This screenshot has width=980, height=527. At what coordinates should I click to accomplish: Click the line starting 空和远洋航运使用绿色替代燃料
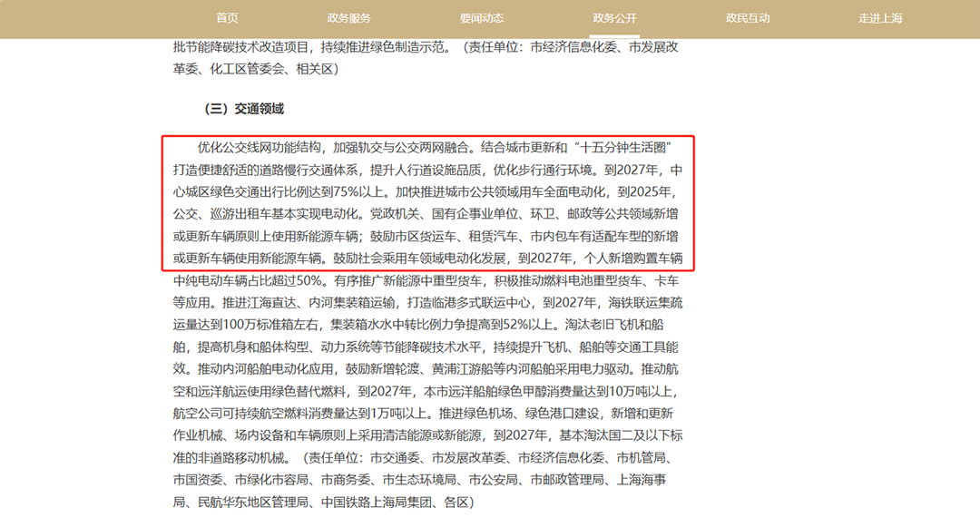426,392
